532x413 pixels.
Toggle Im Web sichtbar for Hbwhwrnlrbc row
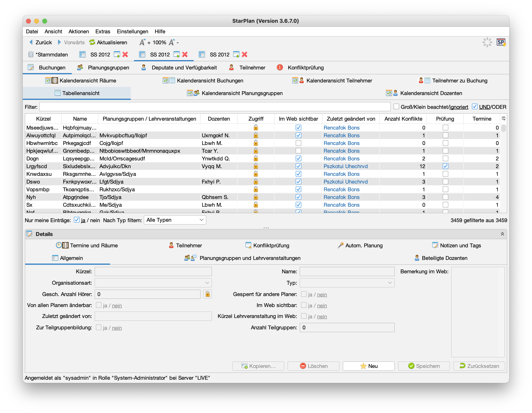[x=298, y=143]
